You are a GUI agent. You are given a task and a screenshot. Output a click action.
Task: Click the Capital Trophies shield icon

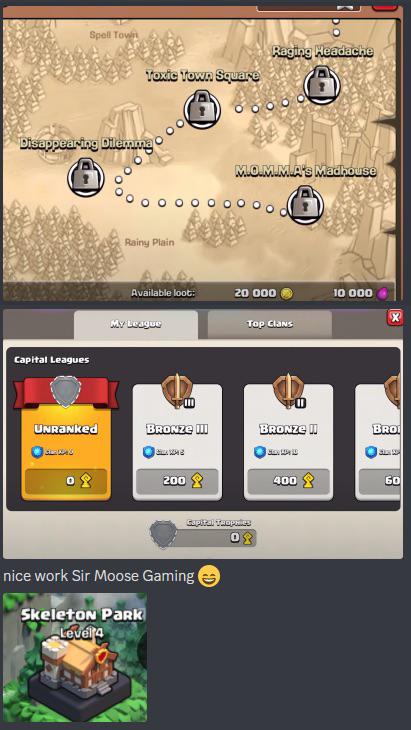pos(163,534)
